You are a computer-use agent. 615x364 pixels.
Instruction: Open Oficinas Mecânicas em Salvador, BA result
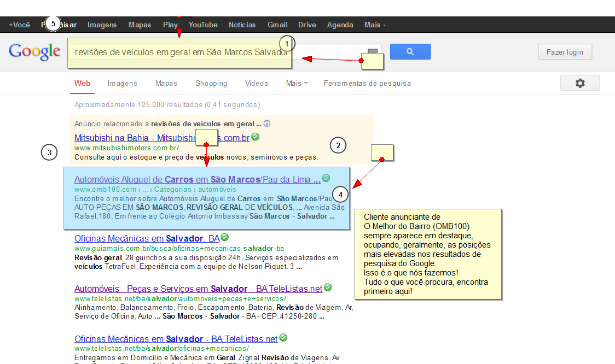[147, 238]
